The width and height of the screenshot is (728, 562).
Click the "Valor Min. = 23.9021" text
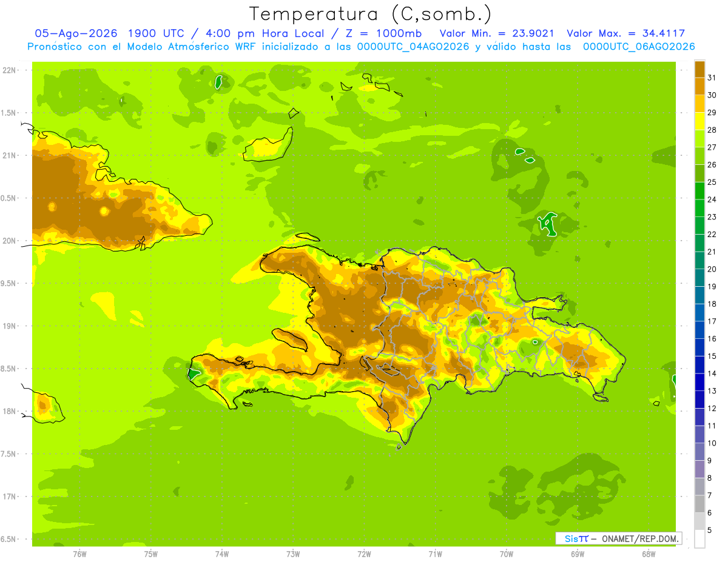(x=496, y=33)
